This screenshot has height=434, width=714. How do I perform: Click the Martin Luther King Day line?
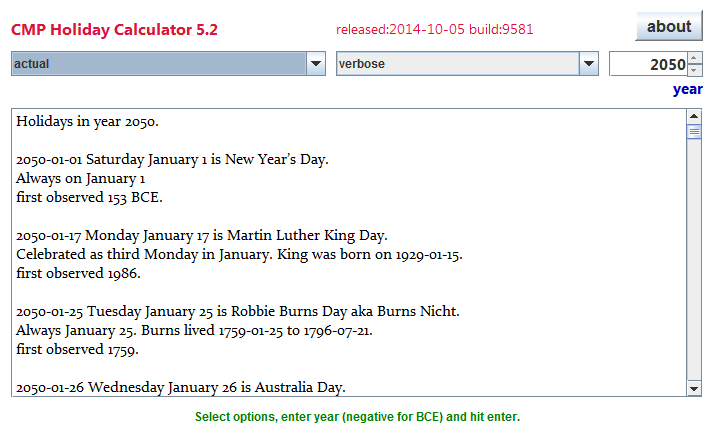coord(202,235)
